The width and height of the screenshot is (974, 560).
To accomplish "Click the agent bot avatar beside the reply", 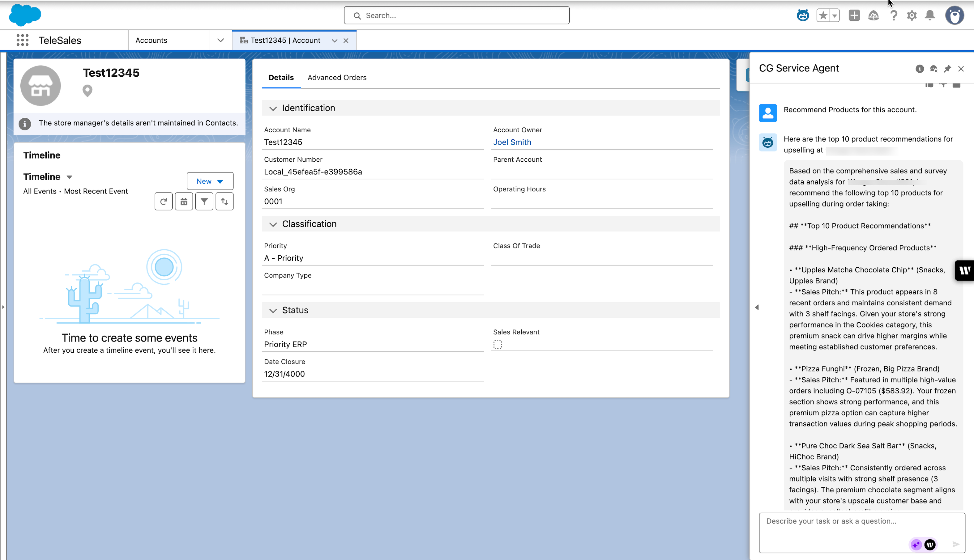I will 768,142.
